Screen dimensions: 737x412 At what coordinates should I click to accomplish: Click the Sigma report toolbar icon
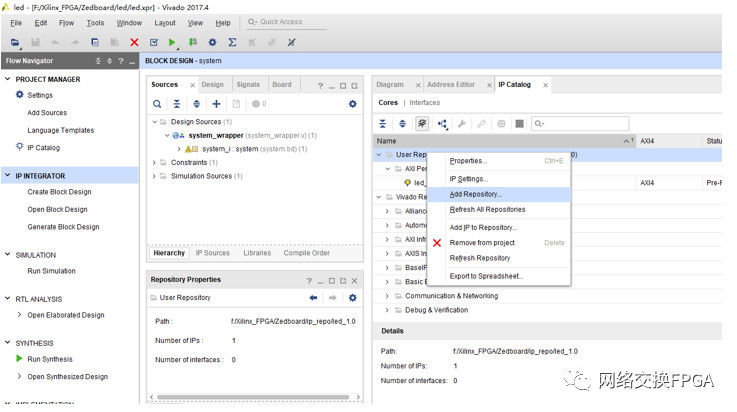[232, 42]
